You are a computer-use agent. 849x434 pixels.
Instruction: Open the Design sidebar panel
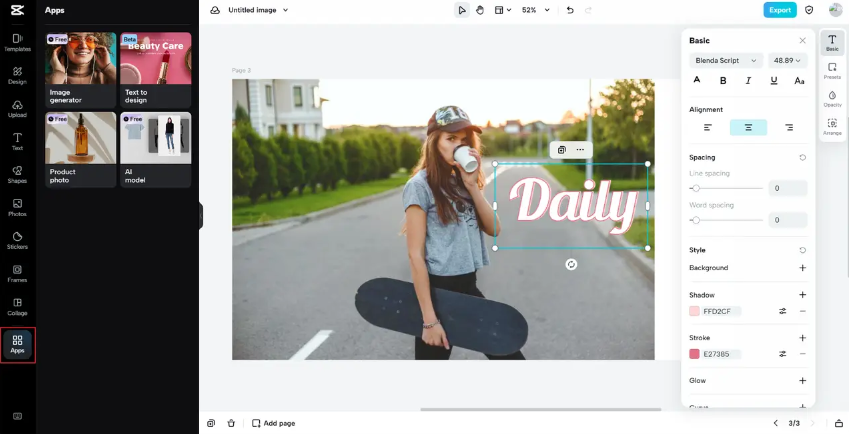[x=17, y=75]
